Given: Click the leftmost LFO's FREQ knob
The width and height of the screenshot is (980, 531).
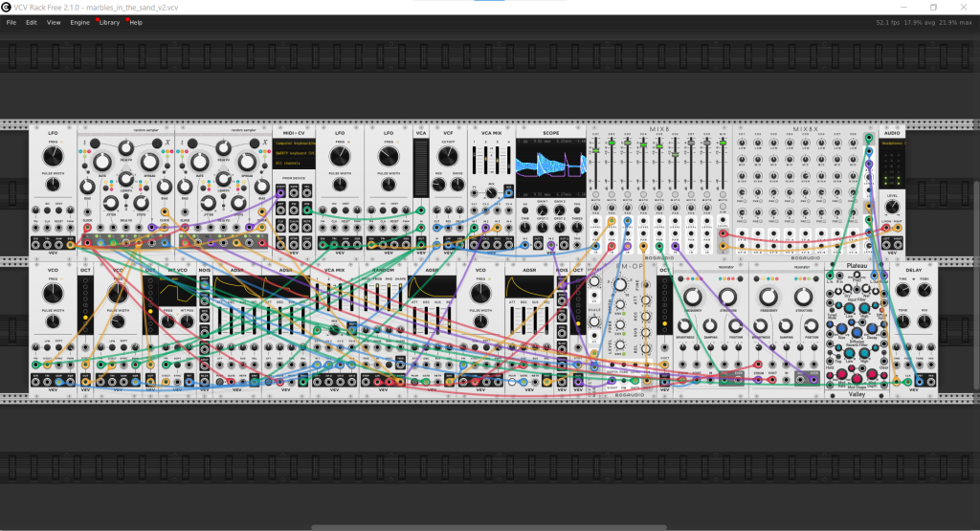Looking at the screenshot, I should [x=54, y=156].
